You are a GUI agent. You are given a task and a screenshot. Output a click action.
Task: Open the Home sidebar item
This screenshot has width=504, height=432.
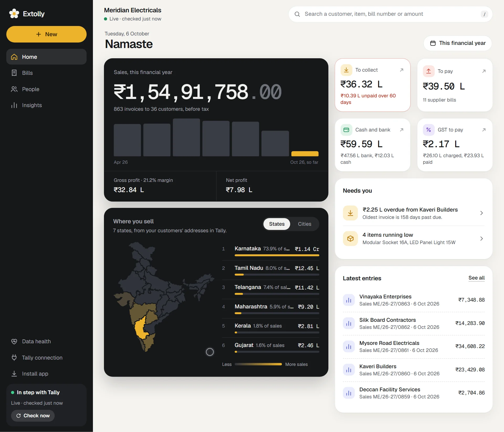point(46,57)
